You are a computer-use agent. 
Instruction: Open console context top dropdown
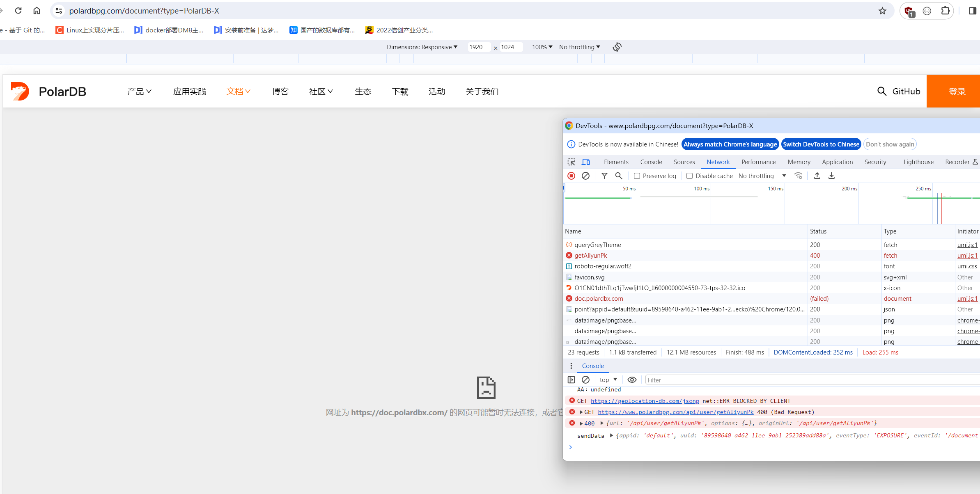point(608,380)
